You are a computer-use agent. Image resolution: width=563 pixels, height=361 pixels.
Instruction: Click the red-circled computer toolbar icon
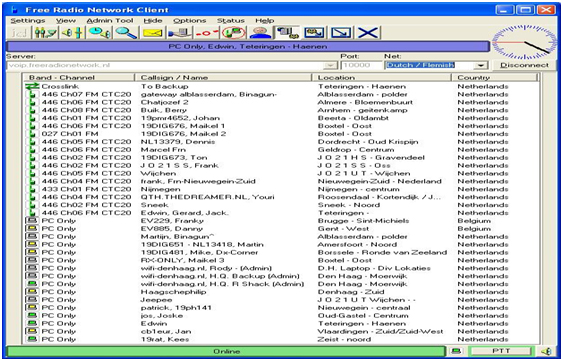click(x=233, y=33)
